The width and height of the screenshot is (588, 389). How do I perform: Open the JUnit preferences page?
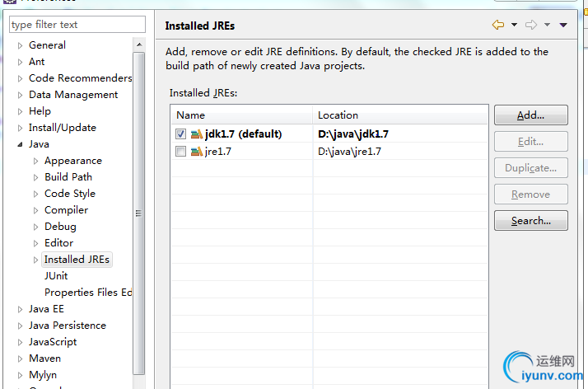click(56, 276)
